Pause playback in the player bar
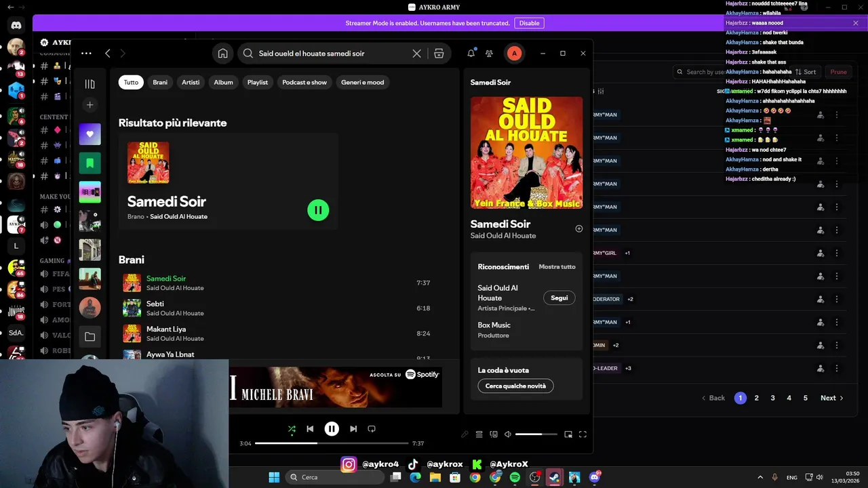This screenshot has height=488, width=868. point(332,429)
